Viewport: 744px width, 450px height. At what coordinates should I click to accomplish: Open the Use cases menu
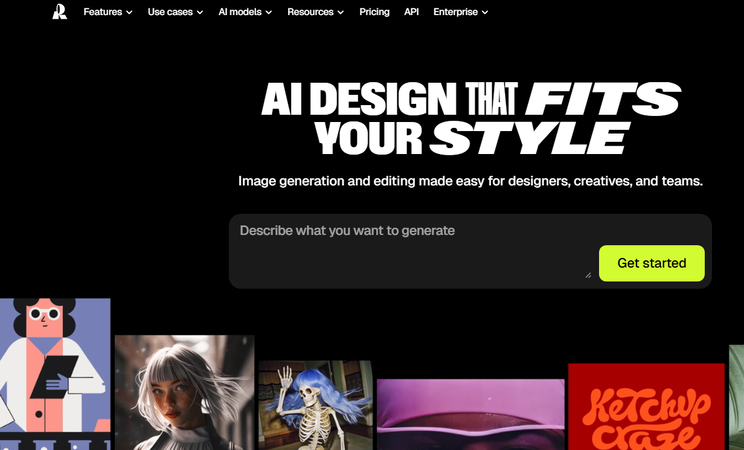point(175,12)
